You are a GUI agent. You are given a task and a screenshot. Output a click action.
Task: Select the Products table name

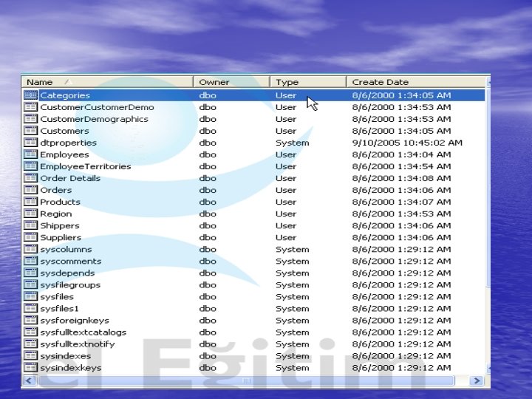tap(60, 202)
